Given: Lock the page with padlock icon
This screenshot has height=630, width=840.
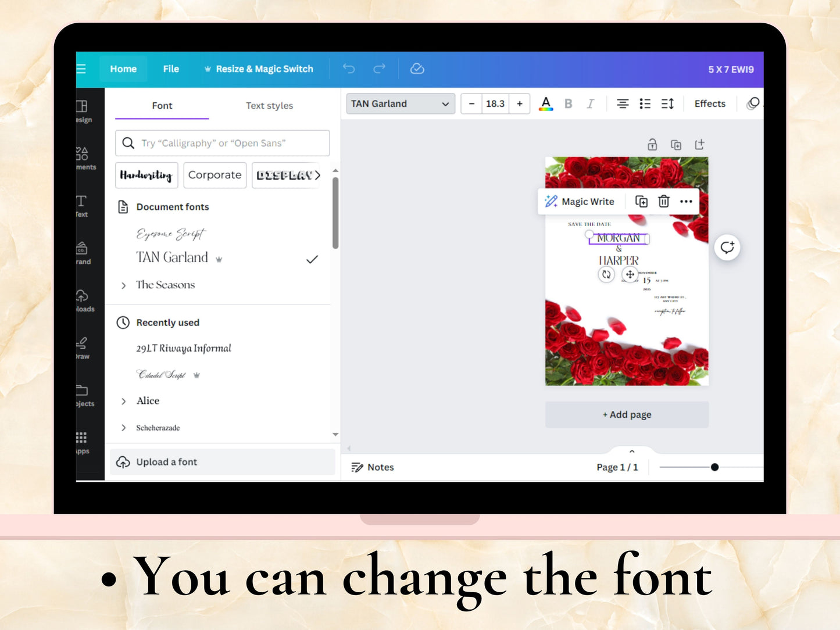Looking at the screenshot, I should click(x=652, y=144).
